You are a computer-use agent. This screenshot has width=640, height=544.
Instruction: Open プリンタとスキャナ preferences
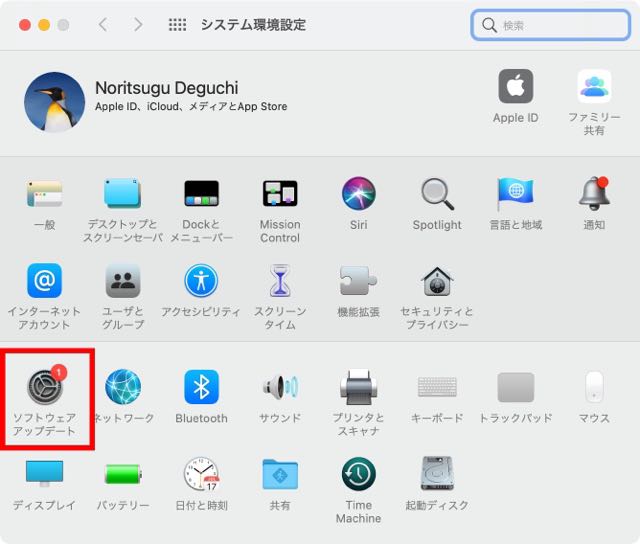358,387
